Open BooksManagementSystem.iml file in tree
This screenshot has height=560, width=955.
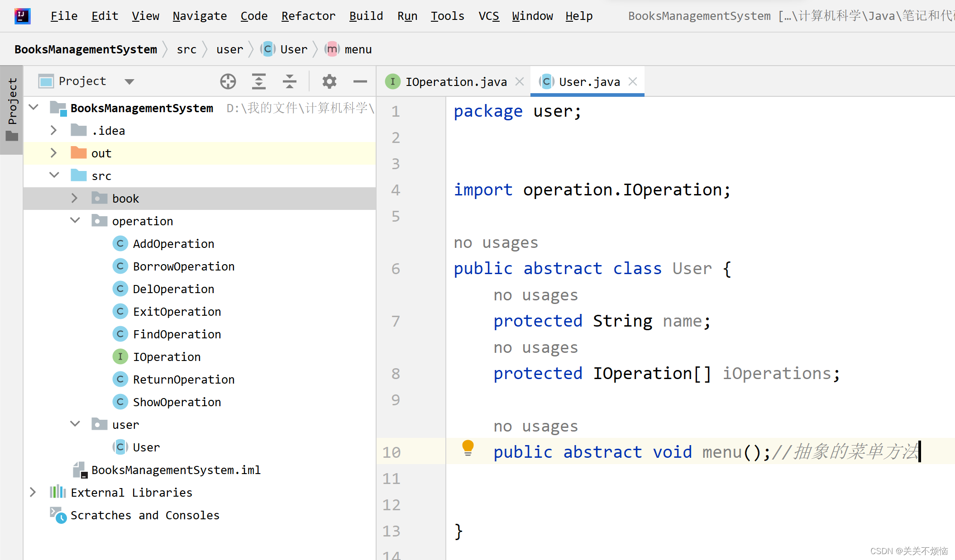click(176, 470)
